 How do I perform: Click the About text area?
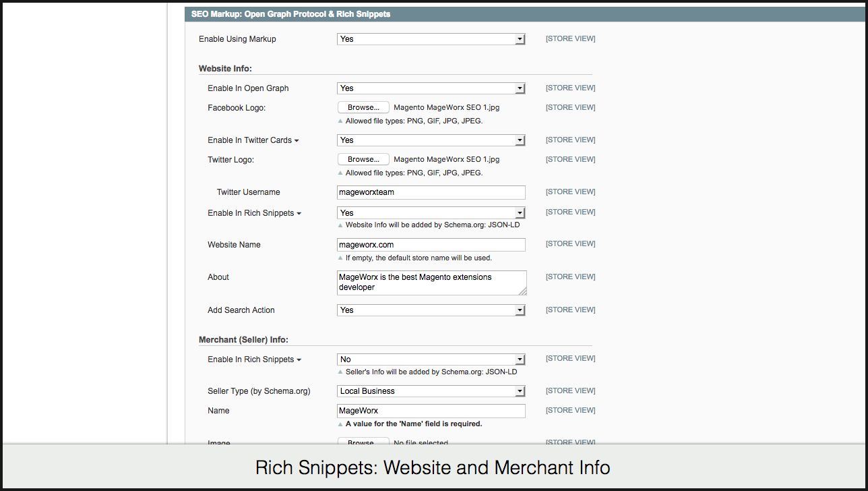431,283
